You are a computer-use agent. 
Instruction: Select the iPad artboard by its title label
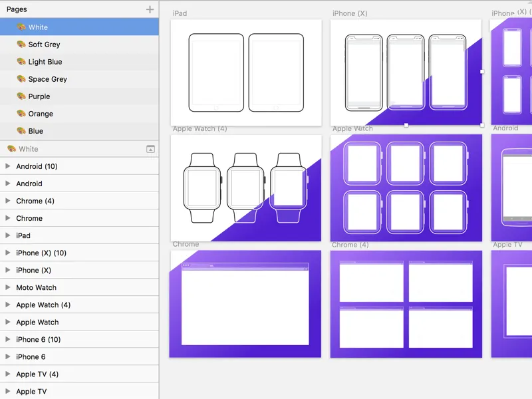182,13
